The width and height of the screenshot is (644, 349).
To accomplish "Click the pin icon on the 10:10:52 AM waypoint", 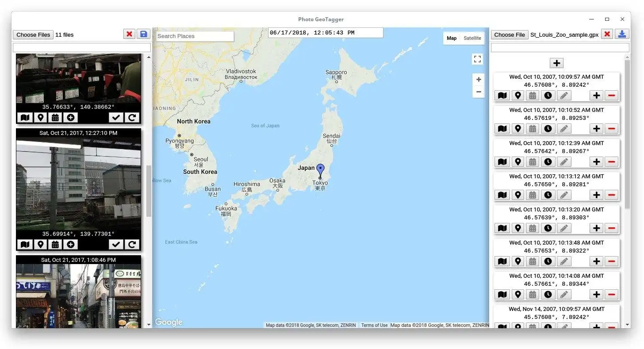I will (517, 128).
